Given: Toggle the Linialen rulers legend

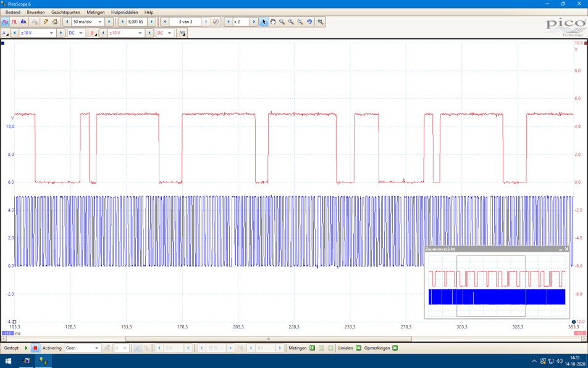Looking at the screenshot, I should [358, 348].
